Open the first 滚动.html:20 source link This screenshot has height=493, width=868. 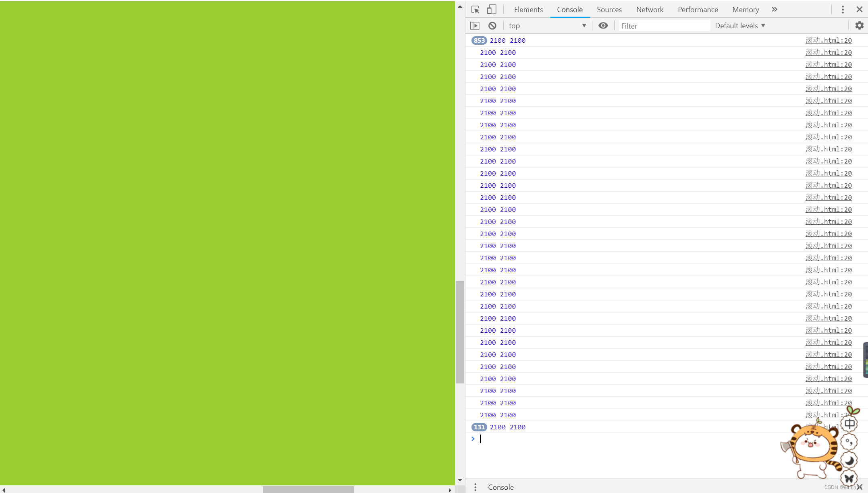[829, 40]
